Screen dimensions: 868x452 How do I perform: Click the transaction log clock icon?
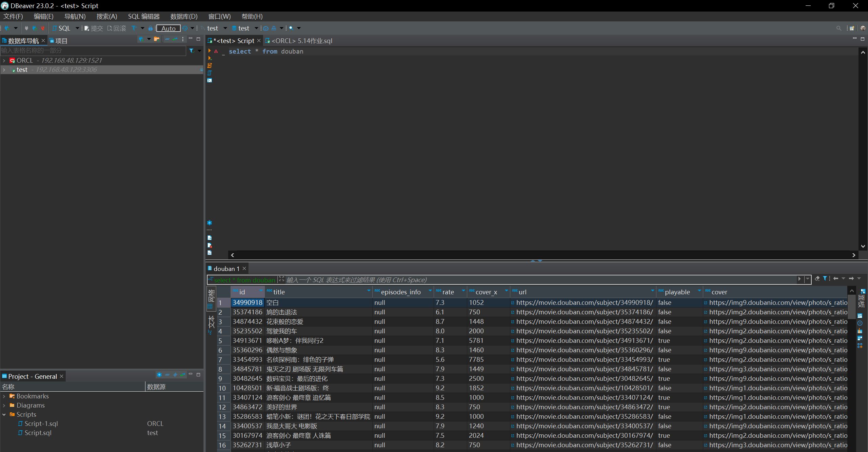[185, 28]
